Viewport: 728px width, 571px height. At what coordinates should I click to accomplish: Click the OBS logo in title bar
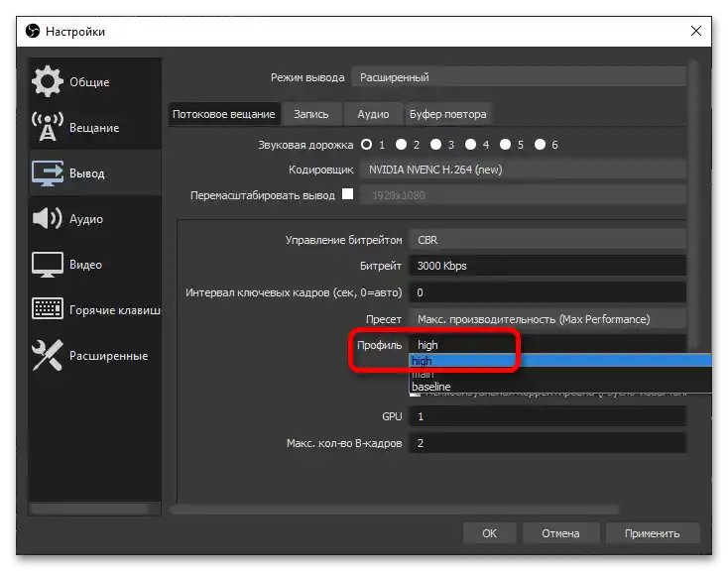tap(33, 31)
